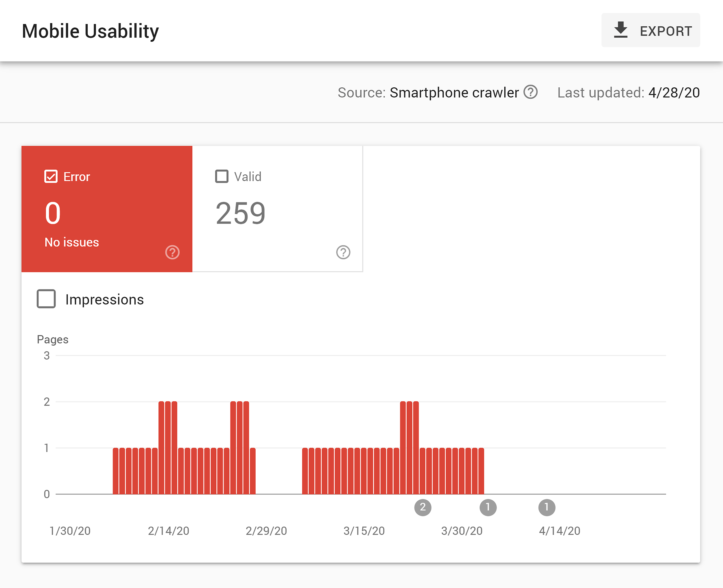The image size is (723, 588).
Task: Uncheck the Error checkbox
Action: (x=51, y=176)
